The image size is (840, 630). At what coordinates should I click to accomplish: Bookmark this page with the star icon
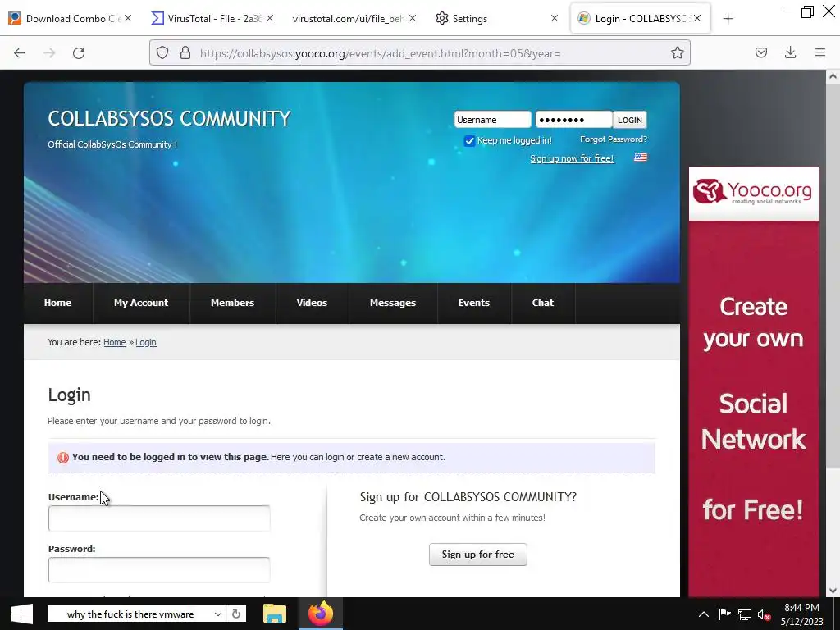click(677, 52)
